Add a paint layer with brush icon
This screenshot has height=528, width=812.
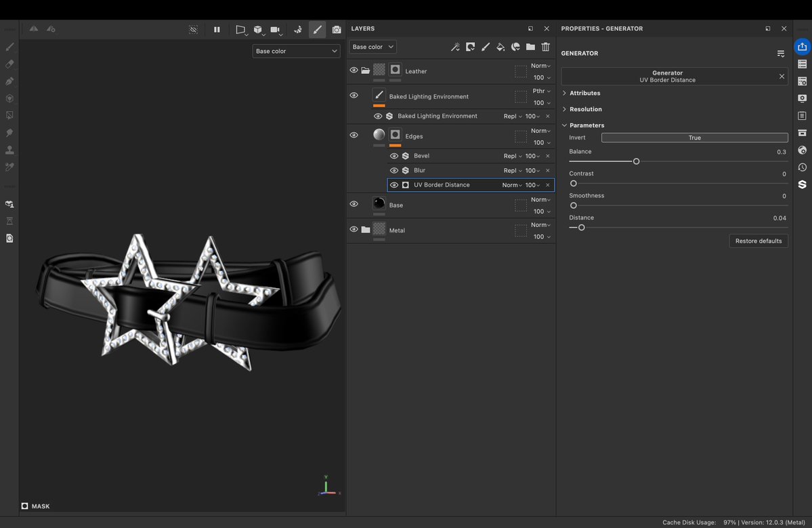click(485, 47)
